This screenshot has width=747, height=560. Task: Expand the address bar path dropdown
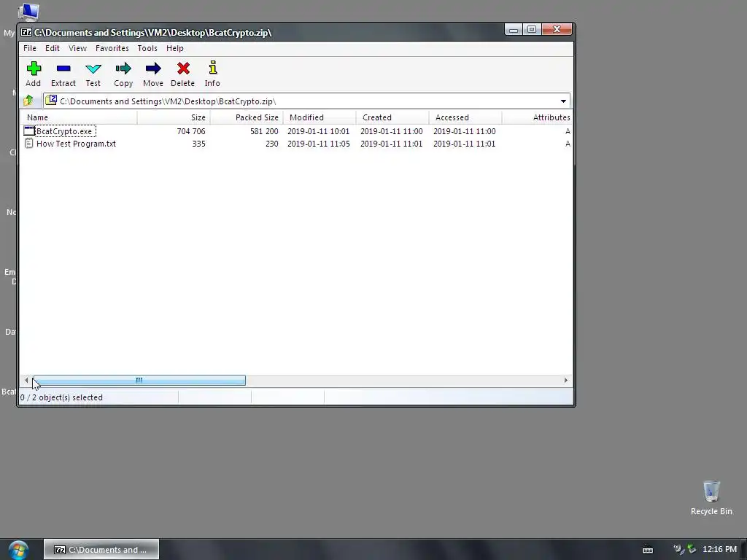(x=563, y=101)
